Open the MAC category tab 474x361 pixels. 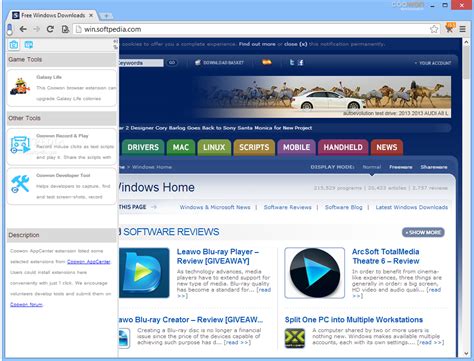point(181,147)
